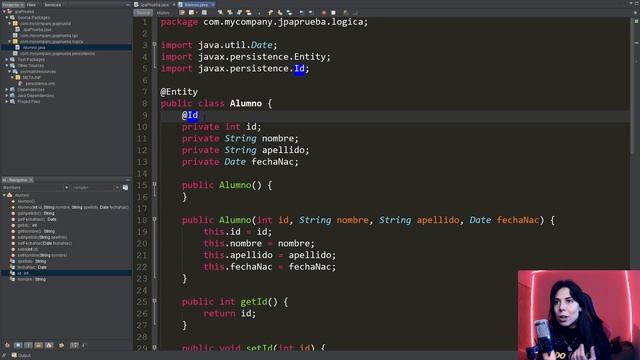Switch to Source view button
The width and height of the screenshot is (640, 360).
coord(143,13)
